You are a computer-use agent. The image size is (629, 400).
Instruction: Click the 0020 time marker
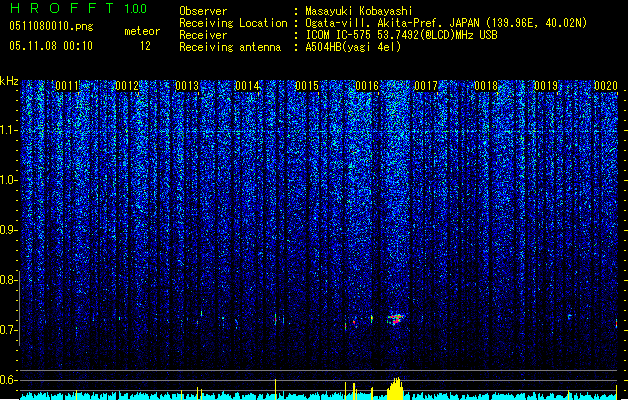[x=606, y=86]
